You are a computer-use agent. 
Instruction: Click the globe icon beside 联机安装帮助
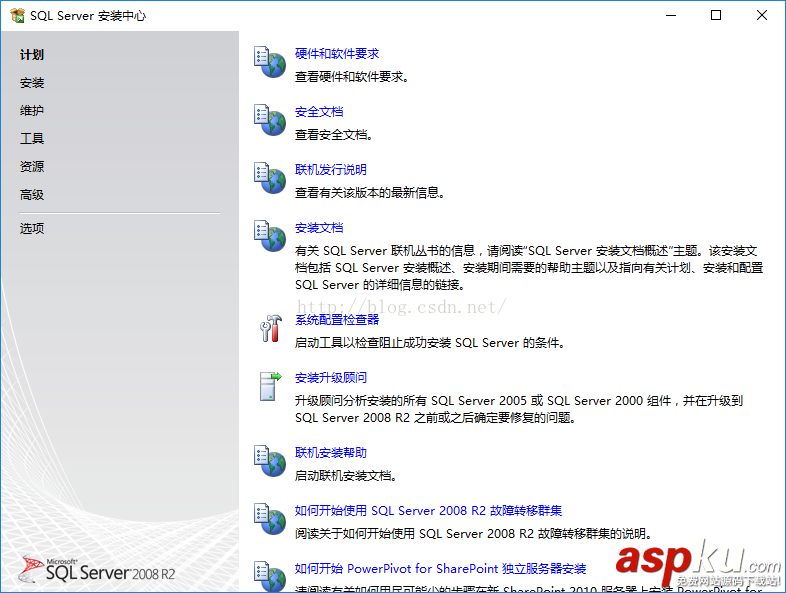pyautogui.click(x=270, y=461)
